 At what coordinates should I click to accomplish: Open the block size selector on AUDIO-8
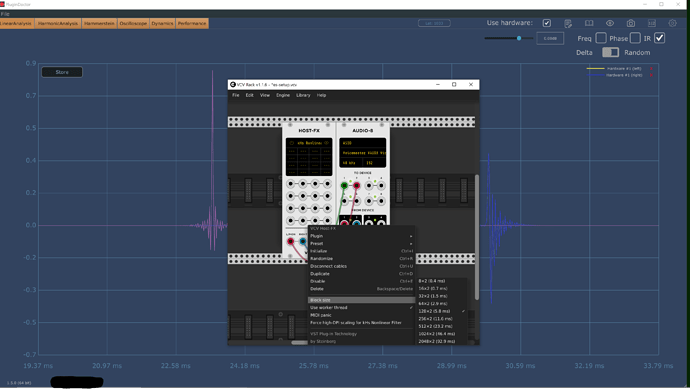point(374,163)
